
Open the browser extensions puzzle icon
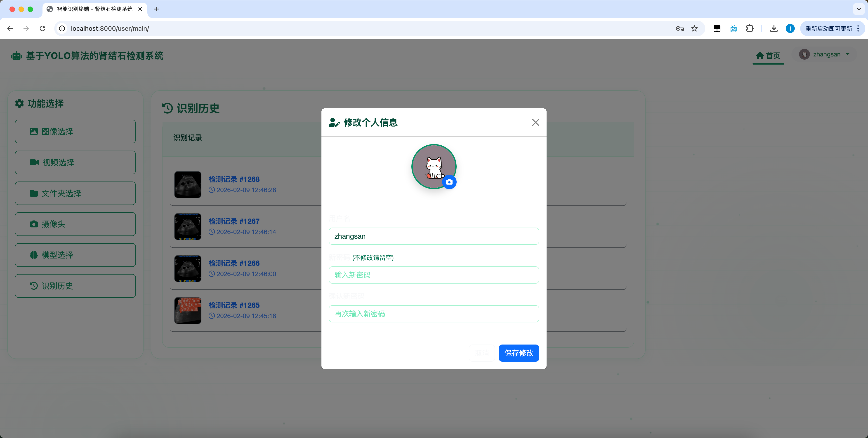point(750,29)
